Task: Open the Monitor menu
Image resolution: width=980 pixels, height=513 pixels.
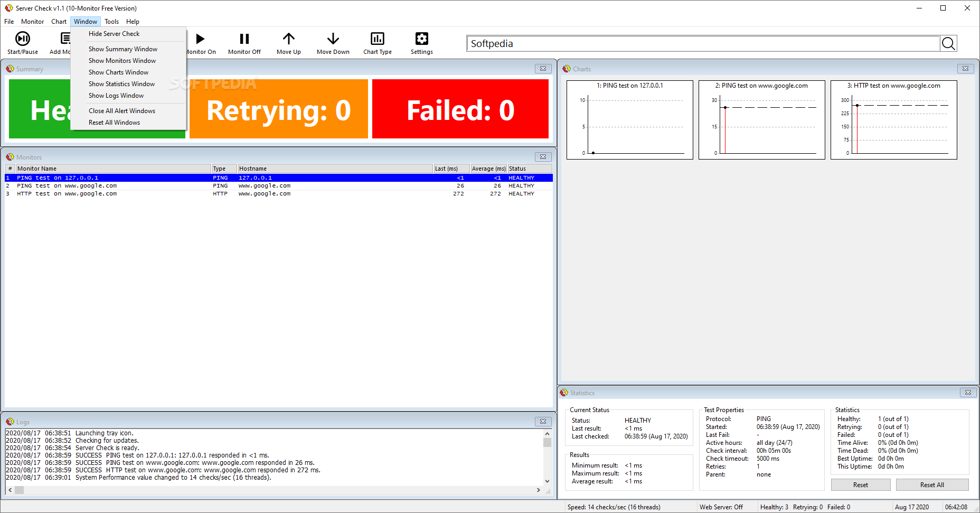Action: coord(32,22)
